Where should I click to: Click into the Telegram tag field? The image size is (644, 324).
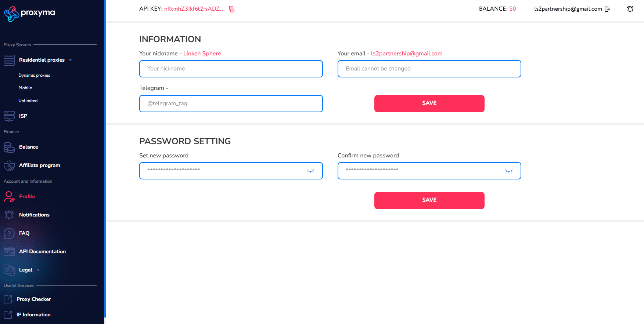coord(231,104)
